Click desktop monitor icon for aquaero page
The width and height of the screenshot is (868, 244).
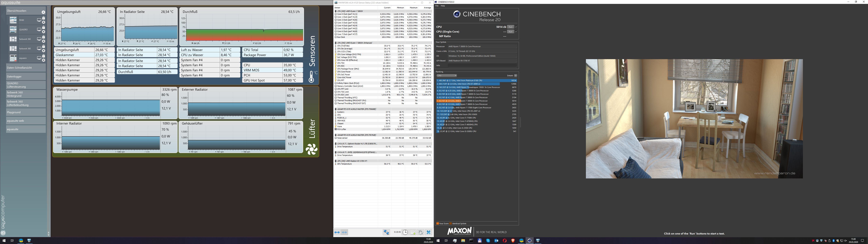[x=39, y=58]
